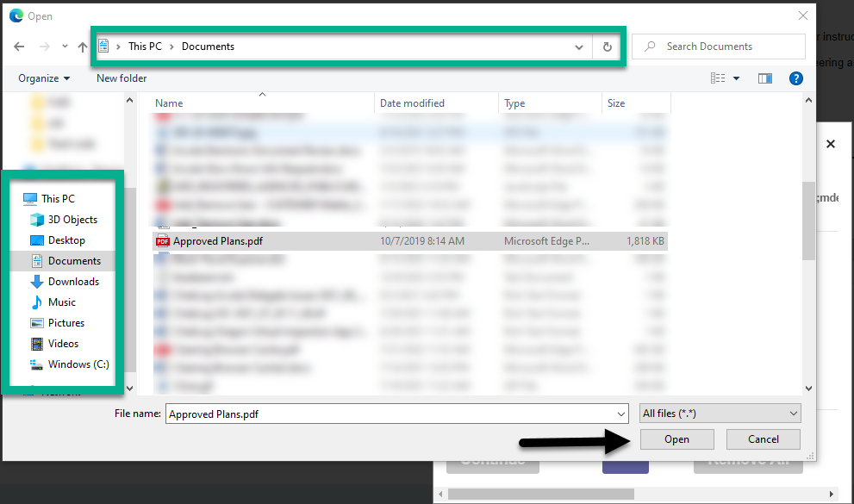Open the Downloads folder in the sidebar
Screen dimensions: 854x504
tap(73, 282)
